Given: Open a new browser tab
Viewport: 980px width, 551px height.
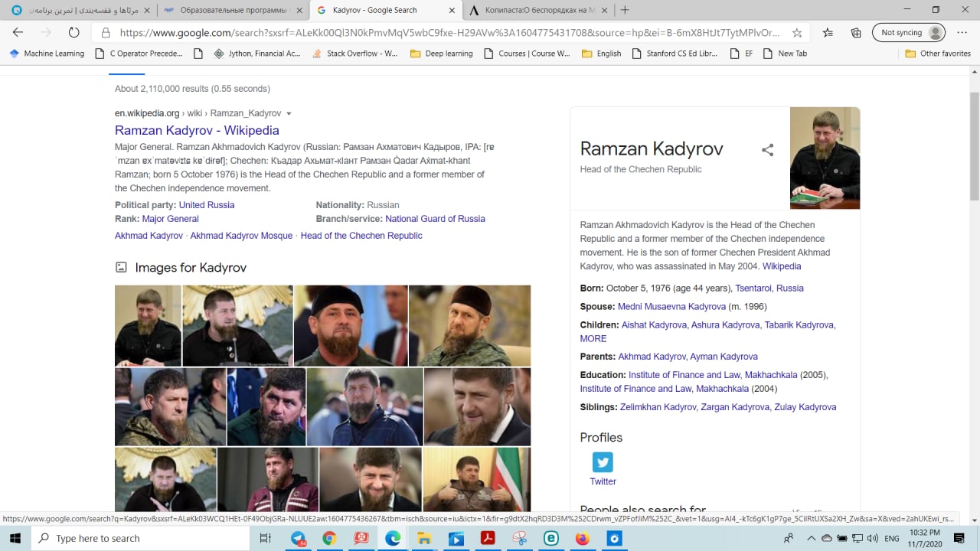Looking at the screenshot, I should click(625, 10).
